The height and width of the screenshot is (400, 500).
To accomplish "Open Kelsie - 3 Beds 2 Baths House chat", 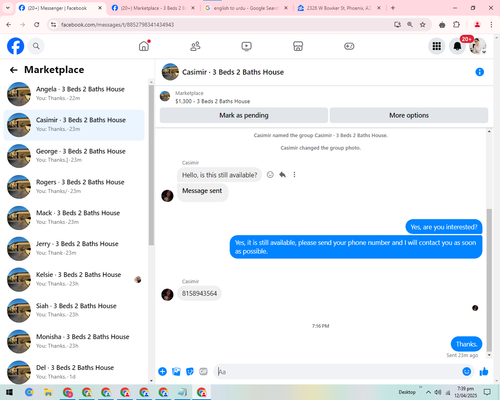I will tap(74, 279).
